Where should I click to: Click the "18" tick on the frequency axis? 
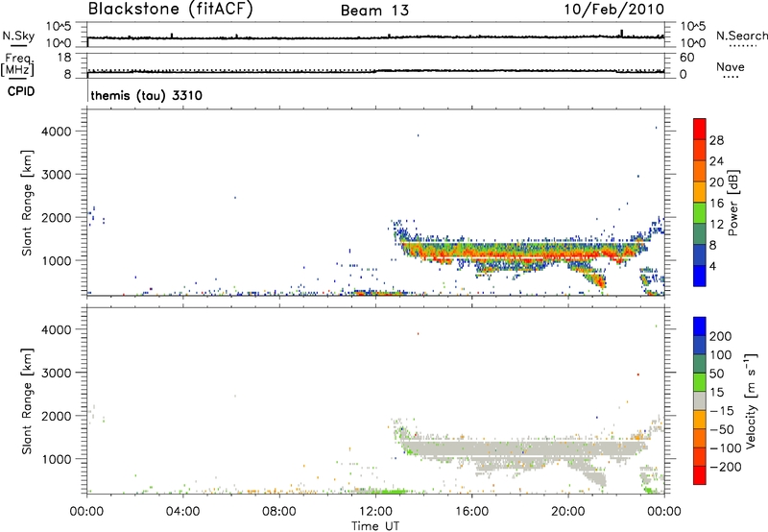point(64,58)
